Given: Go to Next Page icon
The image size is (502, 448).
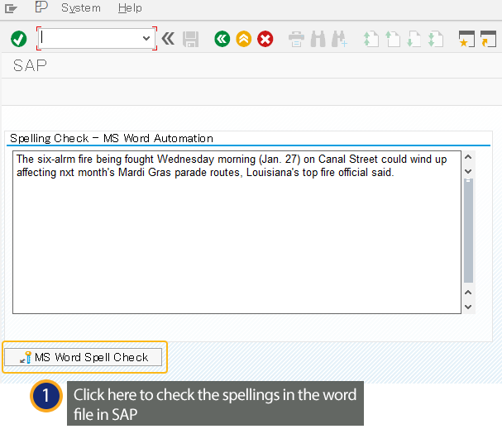Looking at the screenshot, I should pos(414,39).
